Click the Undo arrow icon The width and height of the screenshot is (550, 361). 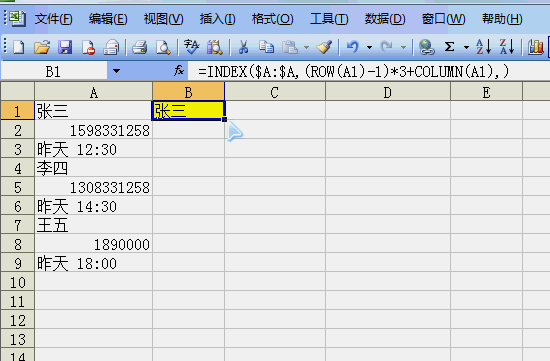[353, 47]
